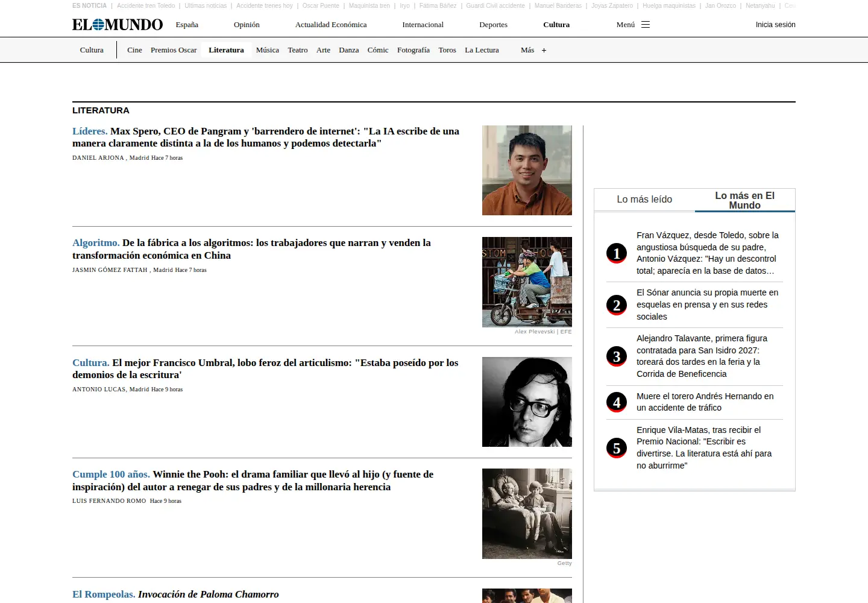Open the Música subsection
The image size is (868, 603).
[268, 50]
